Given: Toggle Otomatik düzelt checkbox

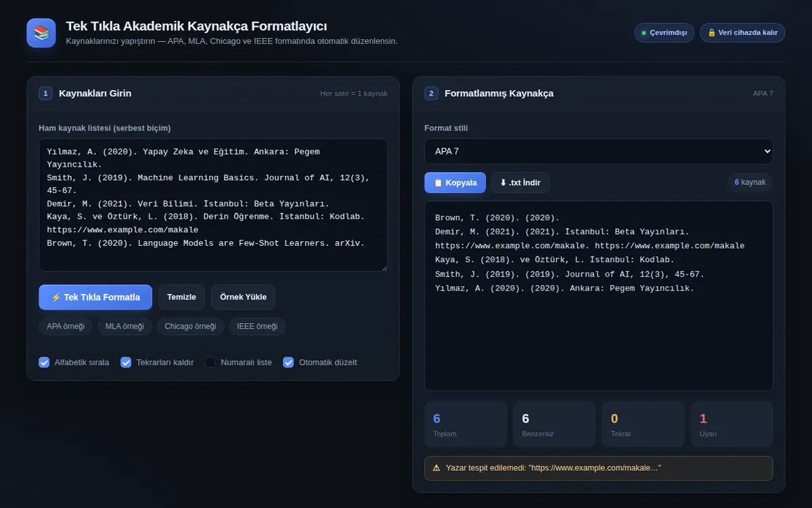Looking at the screenshot, I should [288, 362].
